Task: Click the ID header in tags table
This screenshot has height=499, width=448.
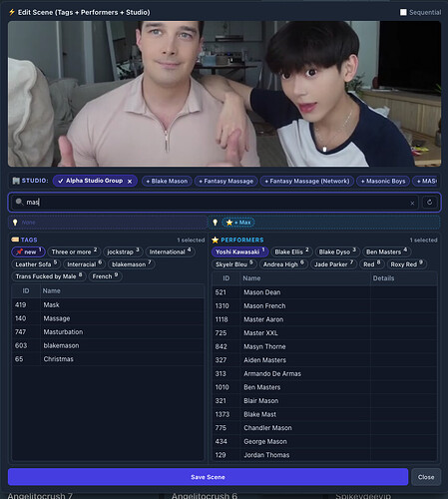Action: click(x=26, y=291)
